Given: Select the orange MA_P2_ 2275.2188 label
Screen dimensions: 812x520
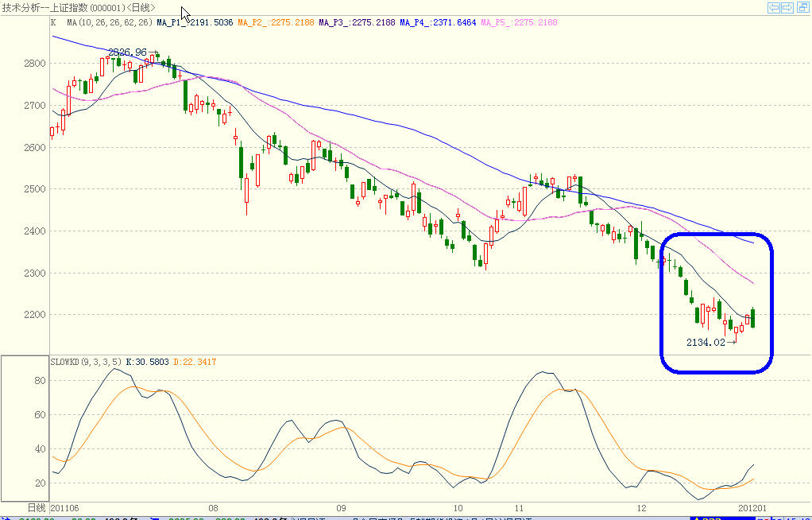Looking at the screenshot, I should point(276,22).
